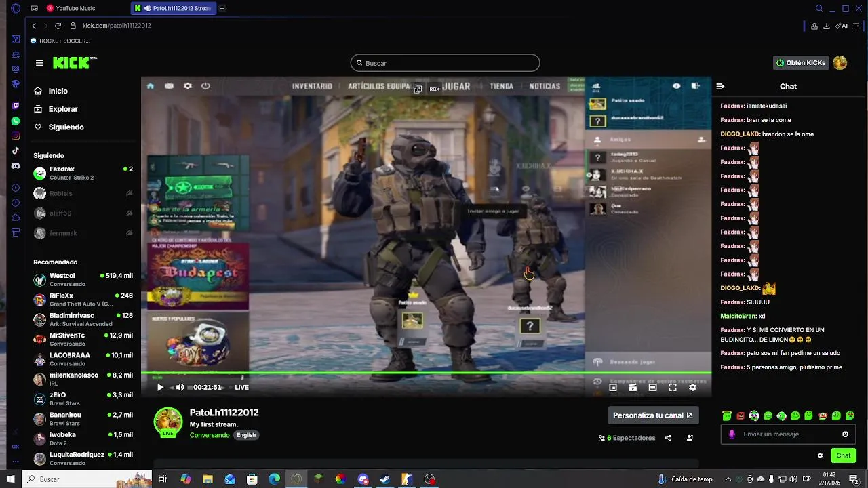Screen dimensions: 868x488
Task: Open WhatsApp in Opera sidebar
Action: tap(16, 121)
